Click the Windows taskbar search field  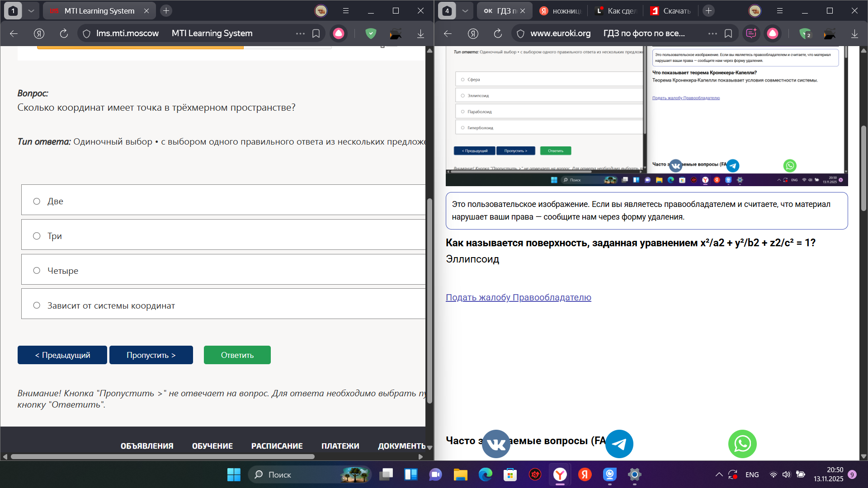click(x=310, y=474)
